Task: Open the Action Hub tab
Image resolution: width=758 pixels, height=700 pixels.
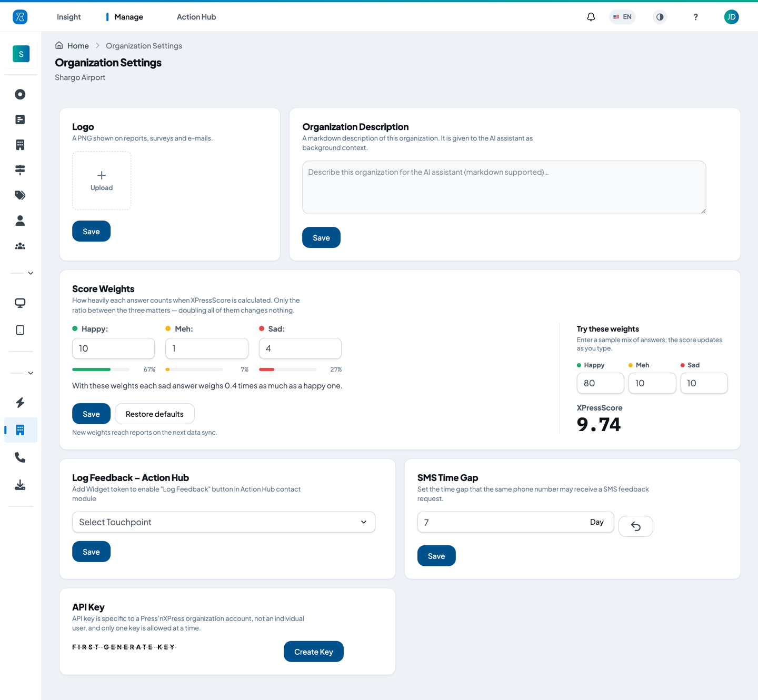Action: click(196, 17)
